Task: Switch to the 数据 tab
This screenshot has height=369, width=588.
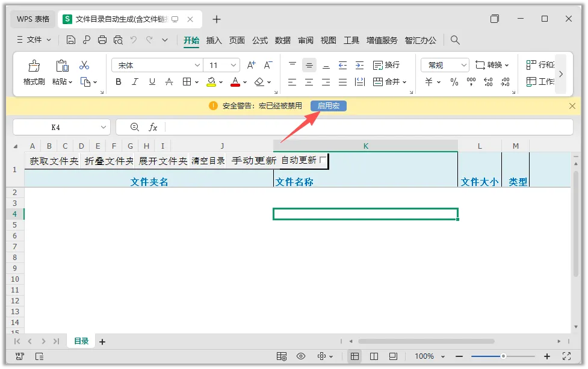Action: coord(282,40)
